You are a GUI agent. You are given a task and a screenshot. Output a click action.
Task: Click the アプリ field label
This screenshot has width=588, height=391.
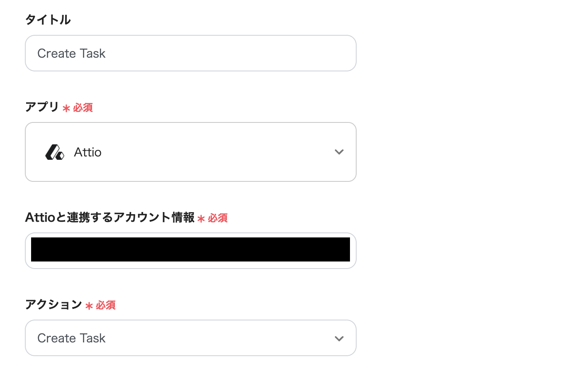tap(42, 107)
